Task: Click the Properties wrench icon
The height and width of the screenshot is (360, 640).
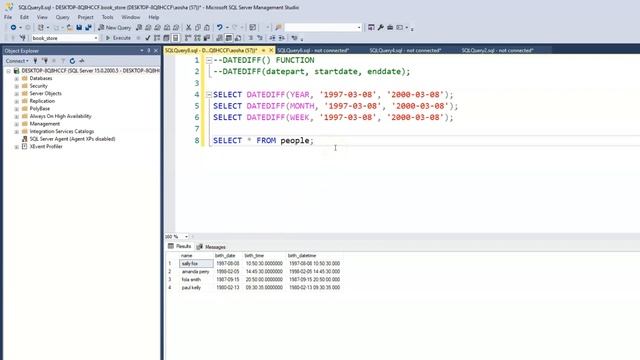Action: point(380,27)
